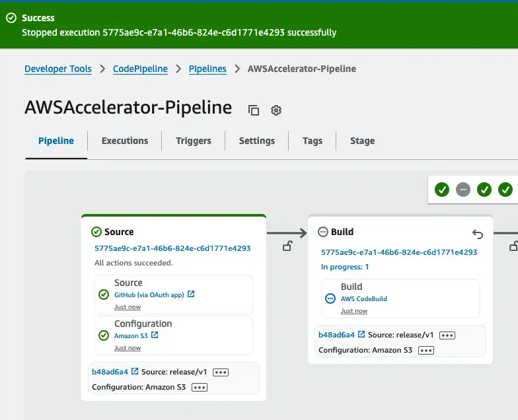
Task: Open Amazon S3 provider link
Action: pyautogui.click(x=131, y=335)
